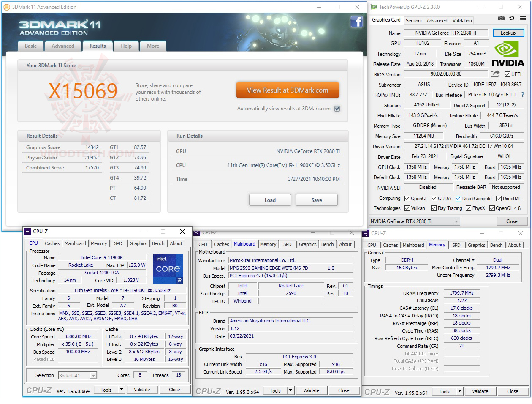The image size is (532, 404).
Task: Open the Help tab in 3DMark
Action: 126,46
